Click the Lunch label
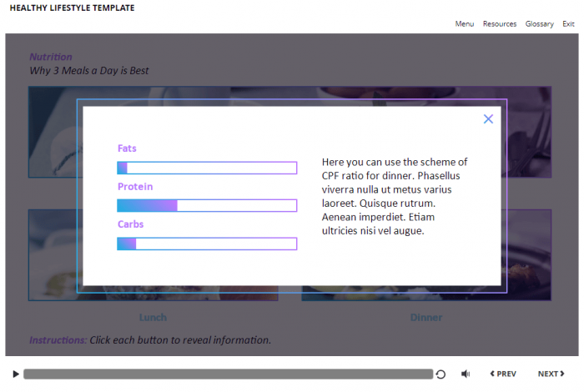Screen dimensions: 584x392 coord(153,318)
